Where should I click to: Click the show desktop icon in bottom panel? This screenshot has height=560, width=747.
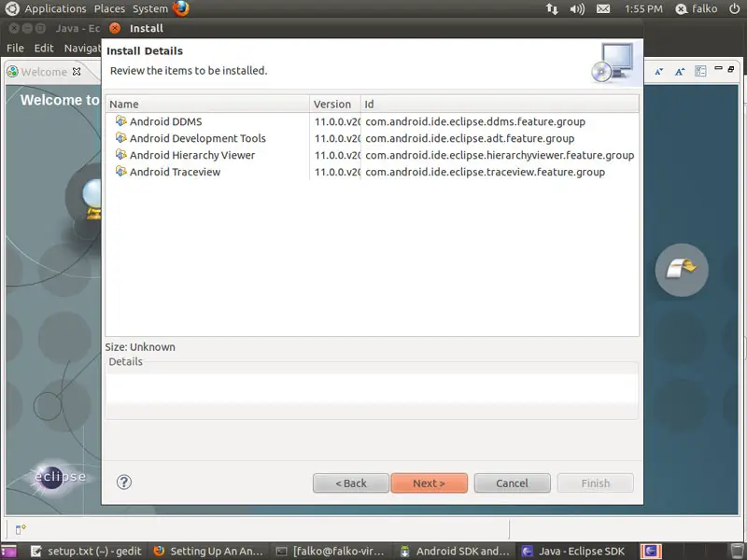[8, 552]
